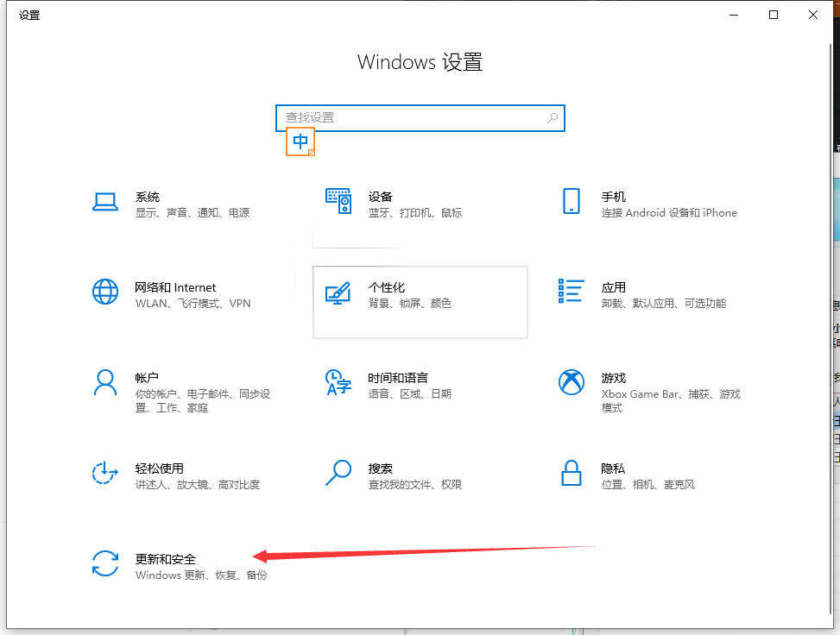Click text 你的帐户、电子邮件、同步设置
The width and height of the screenshot is (840, 635).
point(203,401)
